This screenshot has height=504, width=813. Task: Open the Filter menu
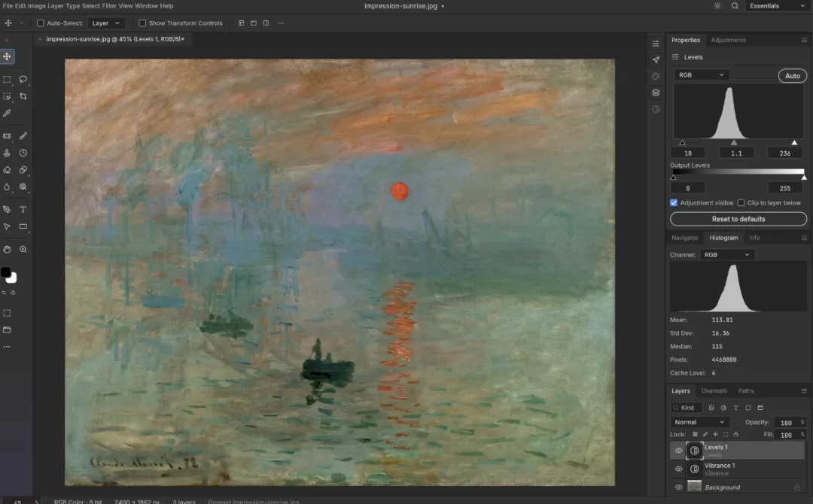(x=109, y=6)
